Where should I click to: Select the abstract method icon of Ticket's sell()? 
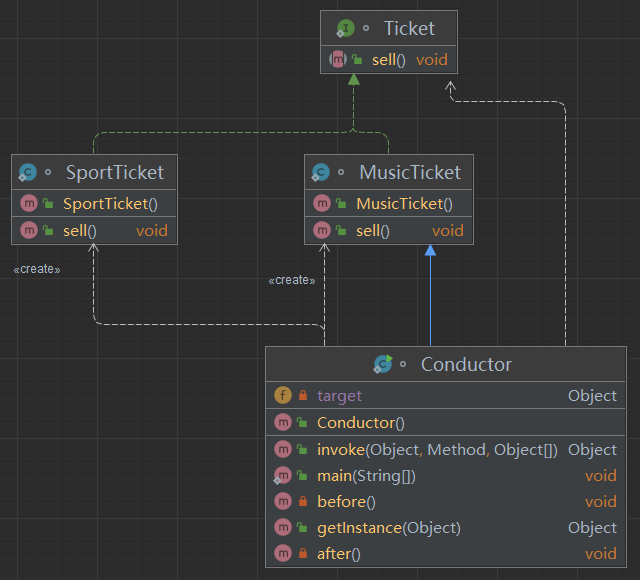point(338,60)
